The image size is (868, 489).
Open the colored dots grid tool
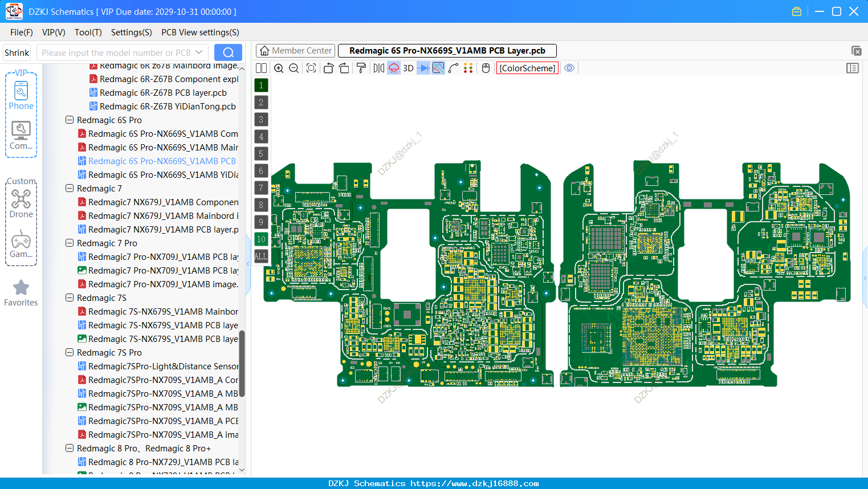(468, 68)
